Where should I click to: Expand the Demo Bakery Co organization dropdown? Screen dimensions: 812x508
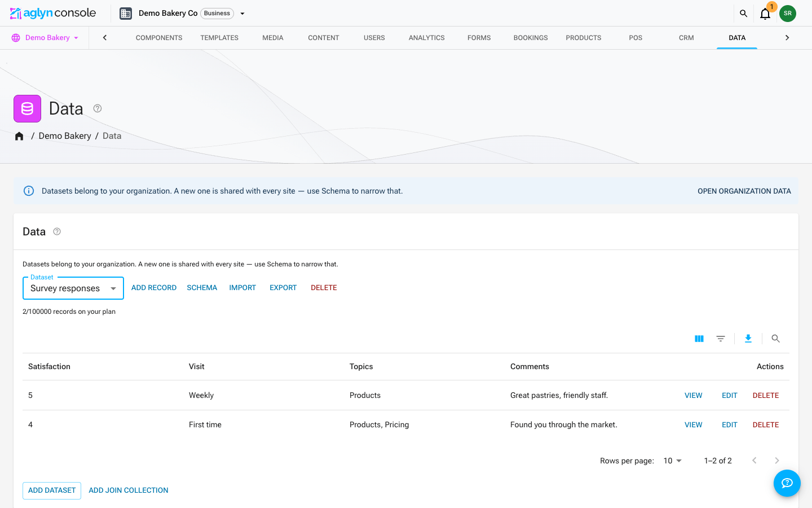pyautogui.click(x=242, y=14)
